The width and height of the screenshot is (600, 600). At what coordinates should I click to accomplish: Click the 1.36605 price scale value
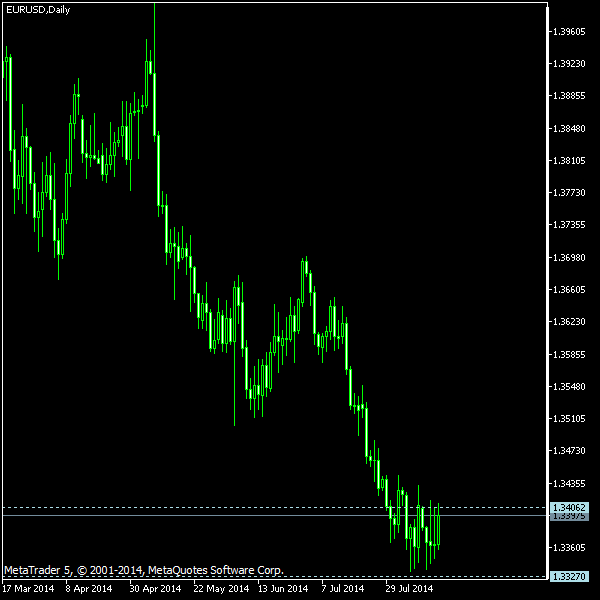569,290
